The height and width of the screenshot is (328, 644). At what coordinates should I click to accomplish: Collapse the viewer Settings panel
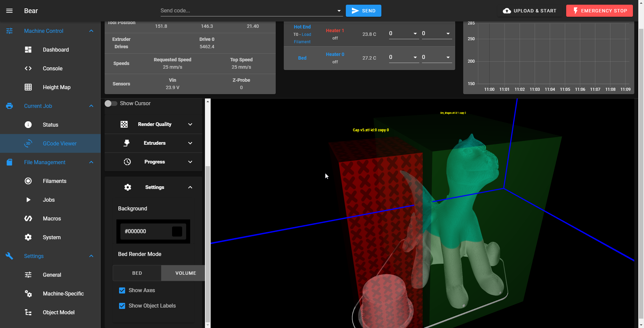coord(190,187)
